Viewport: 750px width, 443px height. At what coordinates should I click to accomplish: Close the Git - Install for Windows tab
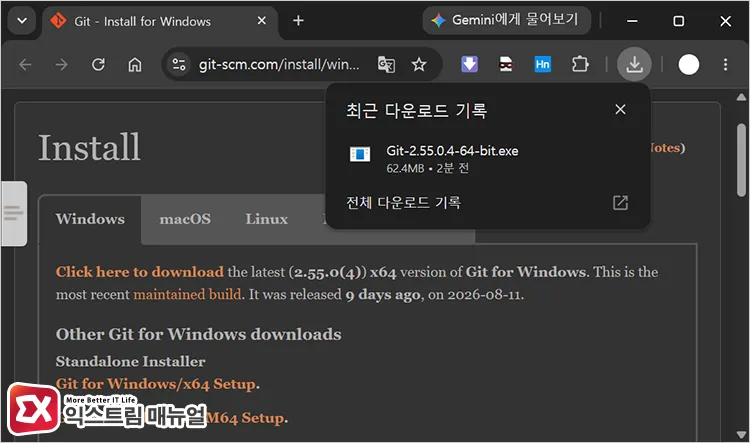262,21
